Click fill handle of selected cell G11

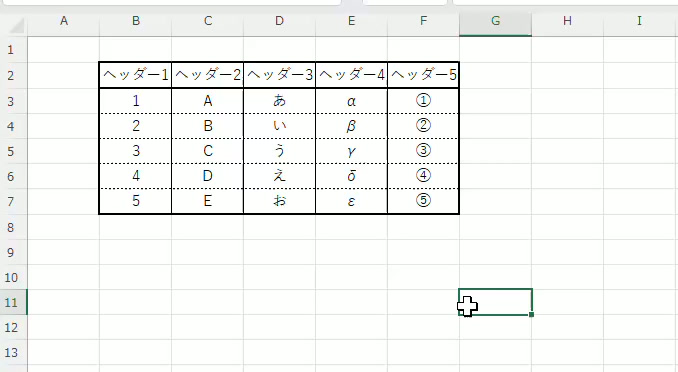coord(531,314)
